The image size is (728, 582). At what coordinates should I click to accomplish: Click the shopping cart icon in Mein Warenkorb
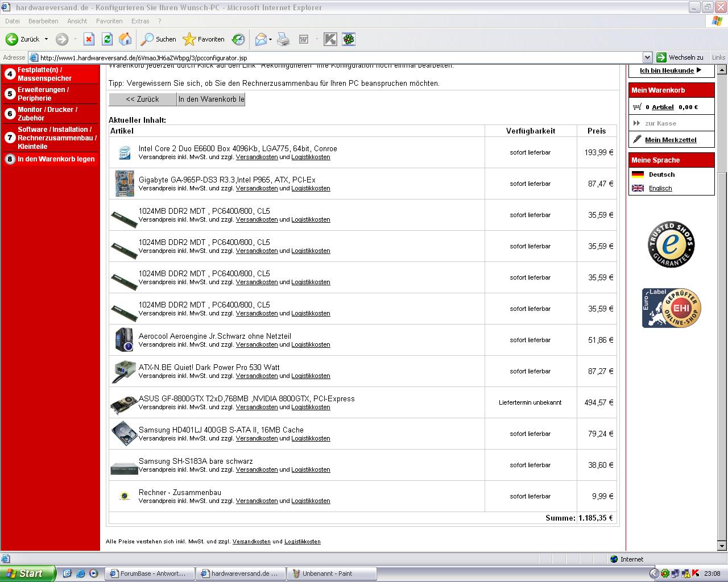point(637,106)
